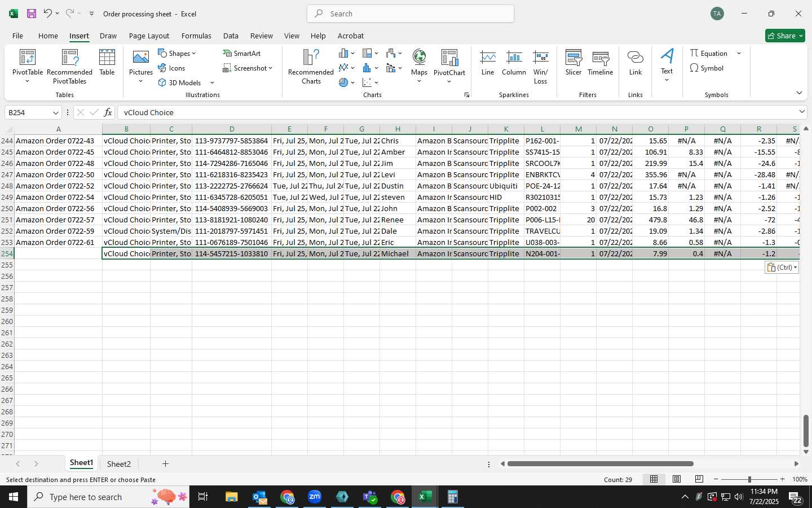Open the Page Layout tab
Viewport: 812px width, 508px height.
click(149, 36)
